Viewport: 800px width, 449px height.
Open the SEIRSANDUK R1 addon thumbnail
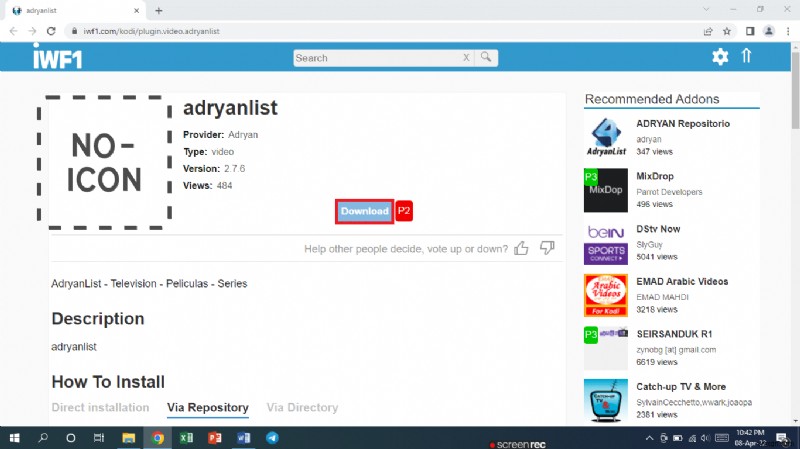coord(606,348)
